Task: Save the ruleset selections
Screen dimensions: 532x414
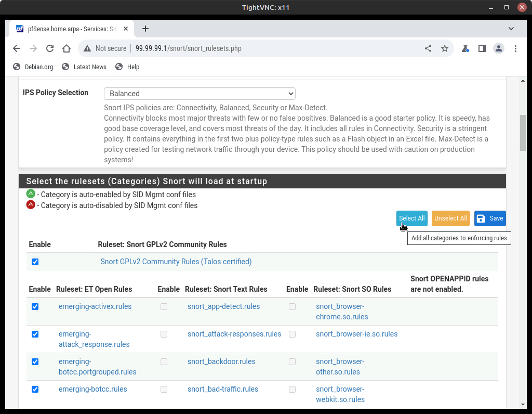Action: 490,218
